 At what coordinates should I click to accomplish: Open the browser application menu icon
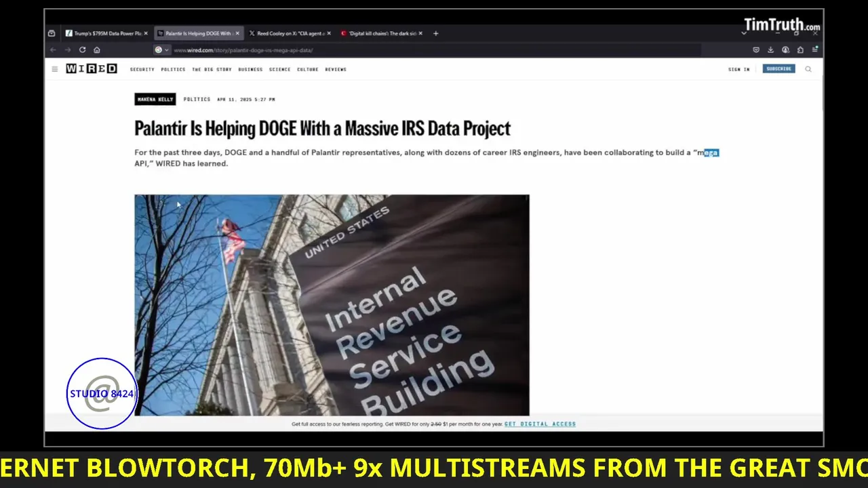[x=815, y=49]
